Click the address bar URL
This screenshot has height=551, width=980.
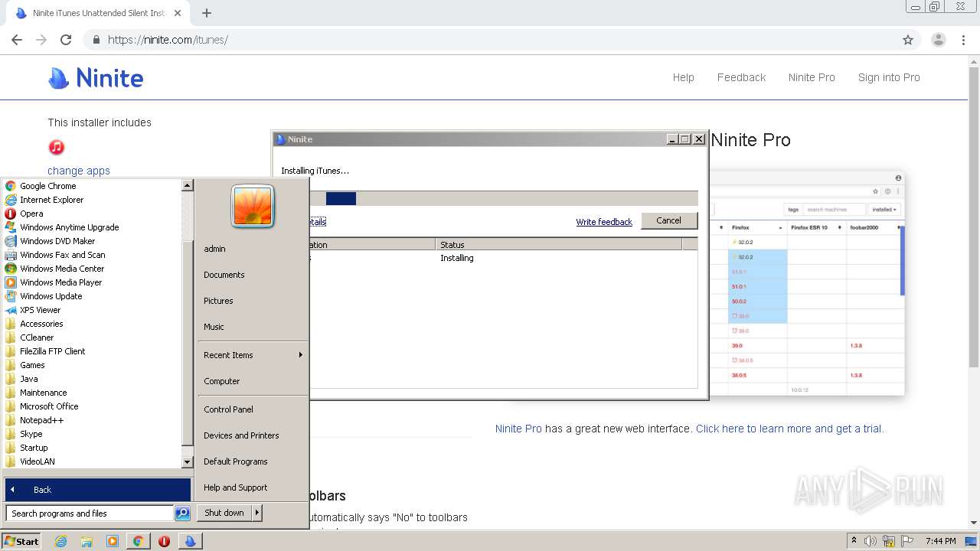[168, 40]
